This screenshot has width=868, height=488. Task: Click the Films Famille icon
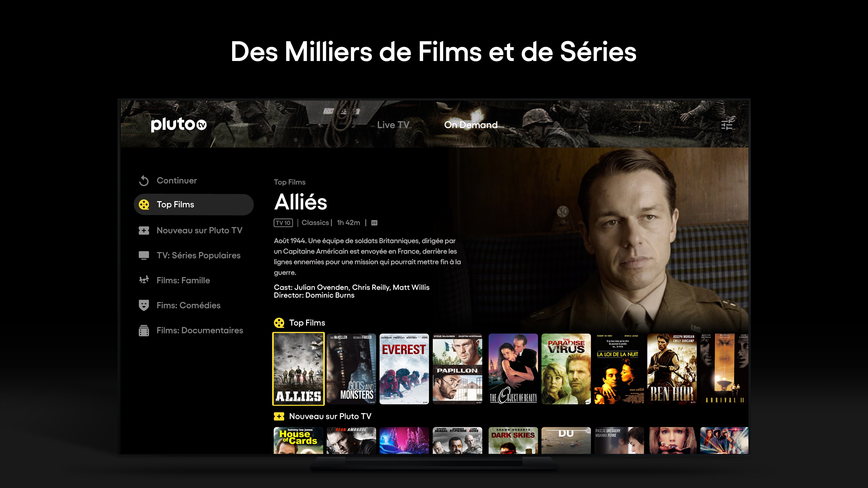point(144,280)
